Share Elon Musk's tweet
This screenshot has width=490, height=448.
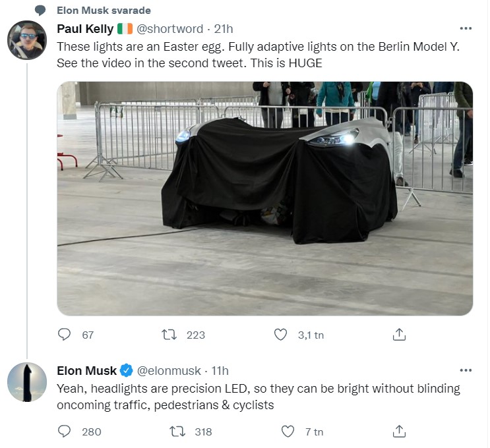coord(399,432)
